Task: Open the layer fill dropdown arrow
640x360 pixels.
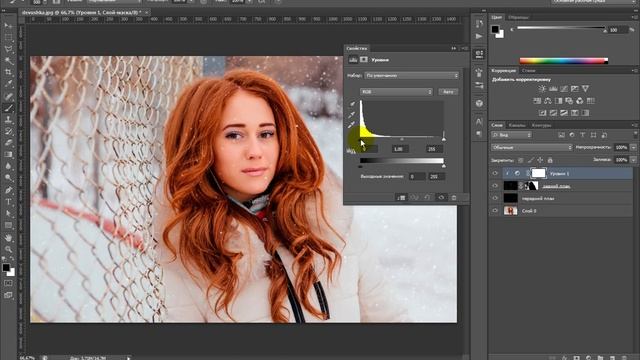Action: (x=633, y=160)
